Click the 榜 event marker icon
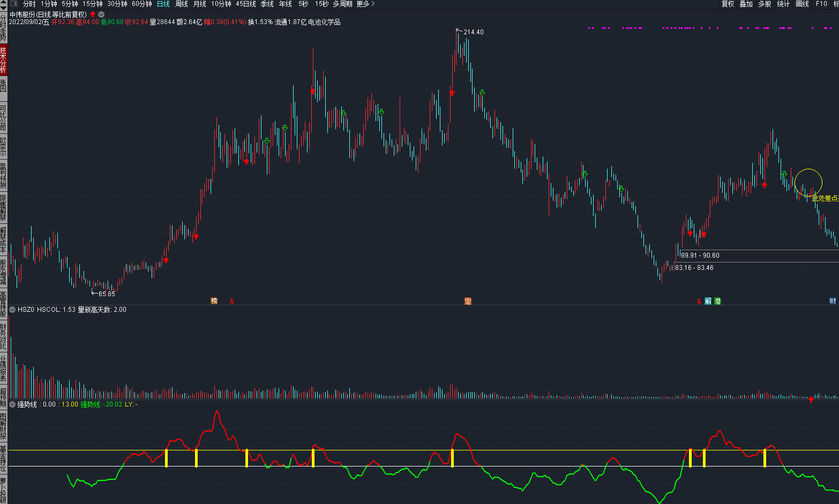 214,301
